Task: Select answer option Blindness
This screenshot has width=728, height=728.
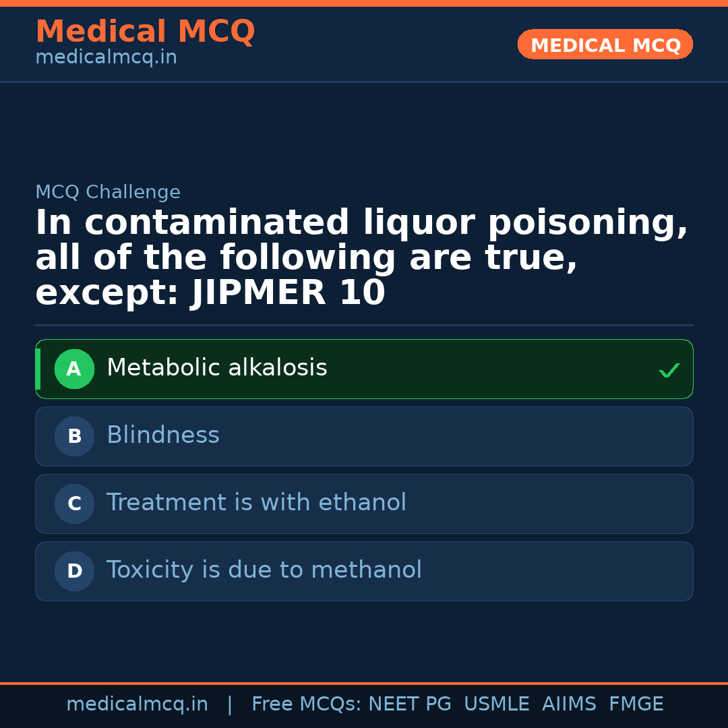Action: click(364, 436)
